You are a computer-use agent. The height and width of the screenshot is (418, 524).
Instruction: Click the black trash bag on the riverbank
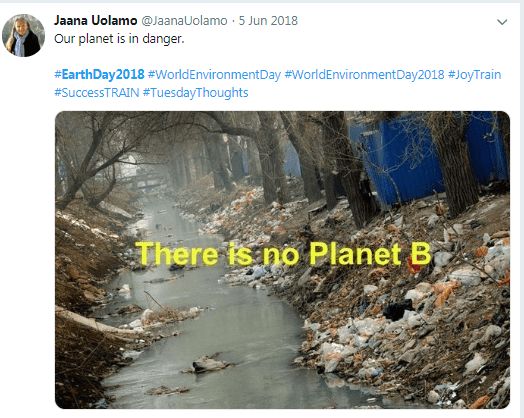pyautogui.click(x=398, y=309)
